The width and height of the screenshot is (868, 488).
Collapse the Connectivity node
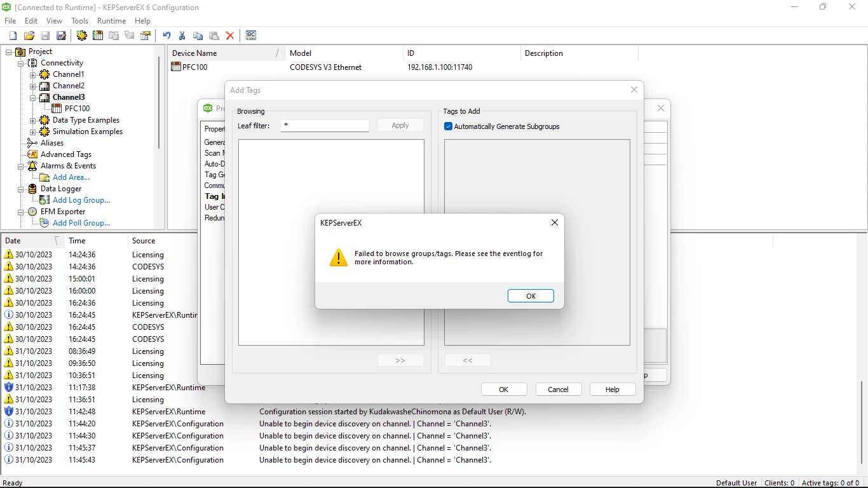[x=21, y=64]
